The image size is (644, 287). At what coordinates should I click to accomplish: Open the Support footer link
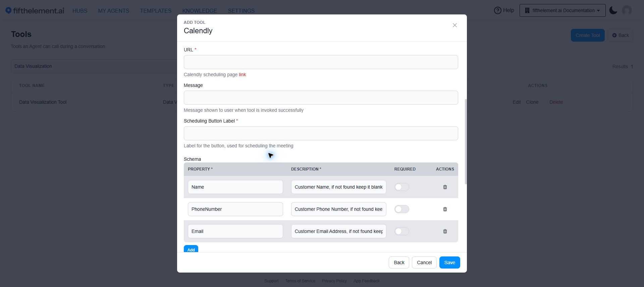click(x=271, y=281)
